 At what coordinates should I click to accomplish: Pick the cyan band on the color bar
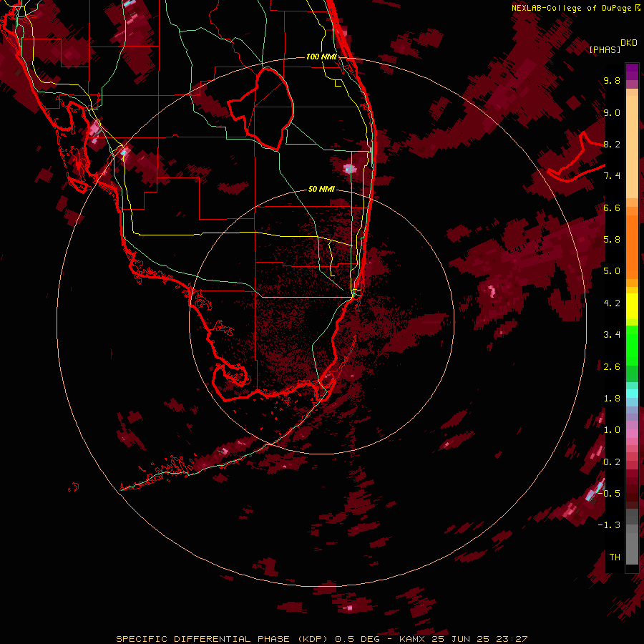point(632,393)
